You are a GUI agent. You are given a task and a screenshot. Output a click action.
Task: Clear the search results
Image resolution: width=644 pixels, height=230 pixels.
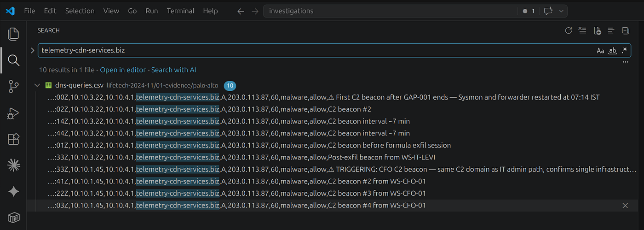[583, 31]
